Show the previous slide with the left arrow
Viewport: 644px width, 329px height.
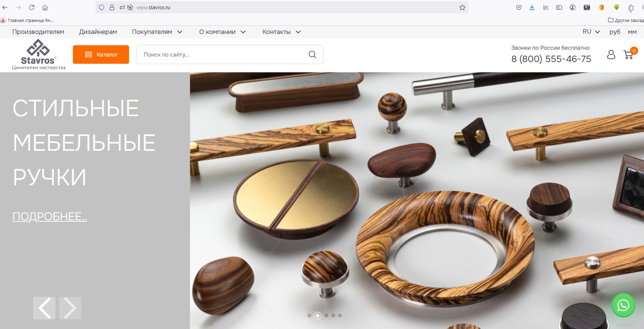(x=44, y=308)
